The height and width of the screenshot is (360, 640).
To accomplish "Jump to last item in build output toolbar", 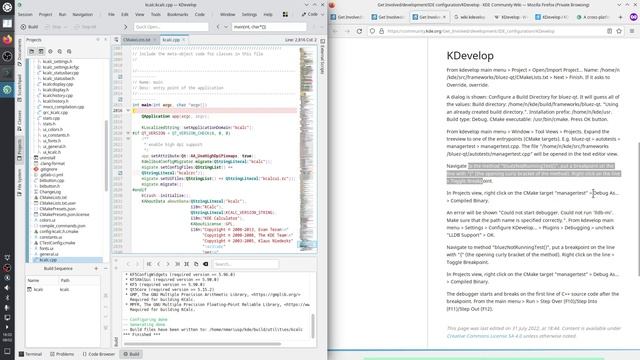I will coord(177,264).
